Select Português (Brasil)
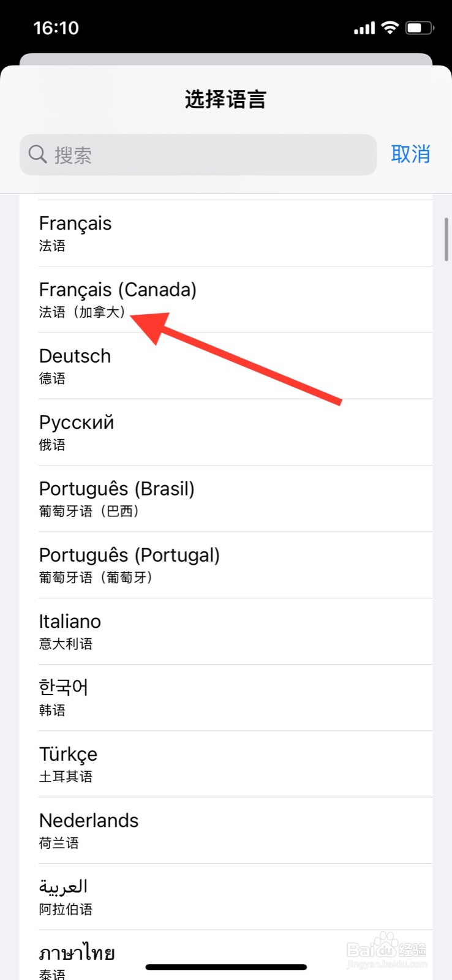The width and height of the screenshot is (452, 980). (x=225, y=499)
